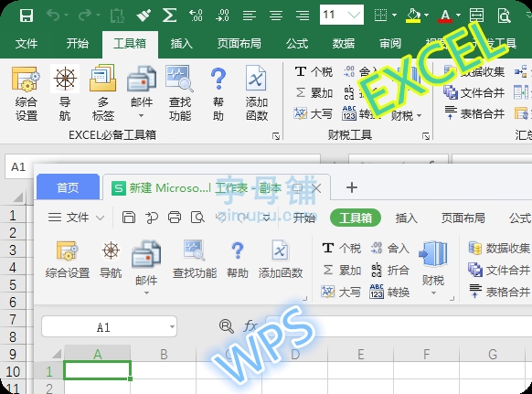
Task: Switch to the 页面布局 tab in Excel
Action: click(239, 44)
